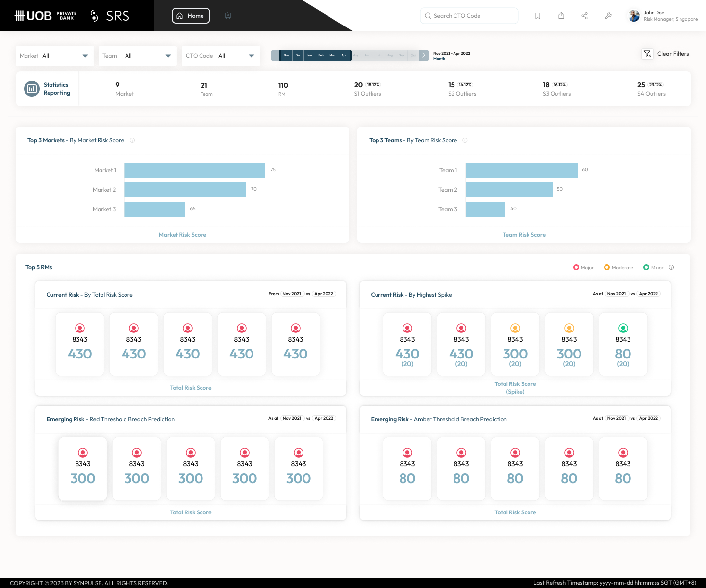The height and width of the screenshot is (588, 706).
Task: Click the presentation icon beside Home
Action: pos(228,16)
